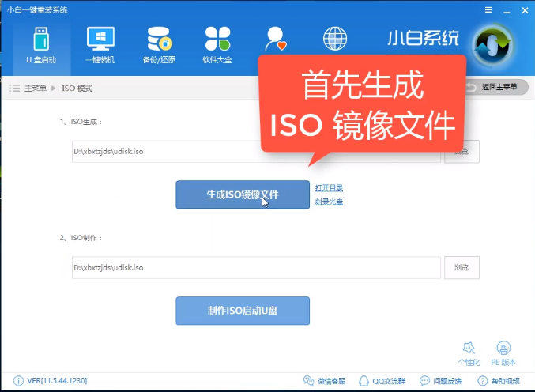The width and height of the screenshot is (535, 392).
Task: Open 个性化 personalization settings
Action: point(469,354)
